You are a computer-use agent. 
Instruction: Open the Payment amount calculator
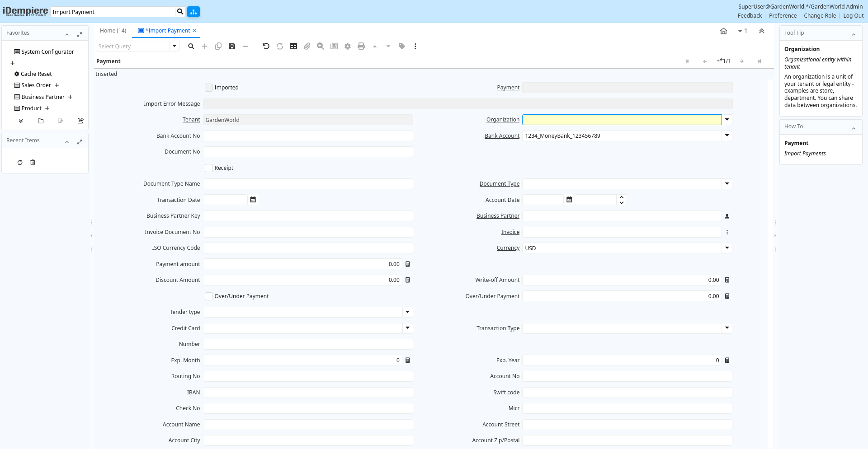408,264
